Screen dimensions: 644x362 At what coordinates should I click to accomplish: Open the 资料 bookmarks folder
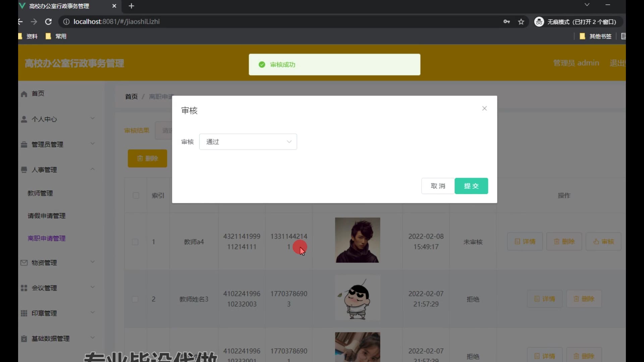(28, 36)
